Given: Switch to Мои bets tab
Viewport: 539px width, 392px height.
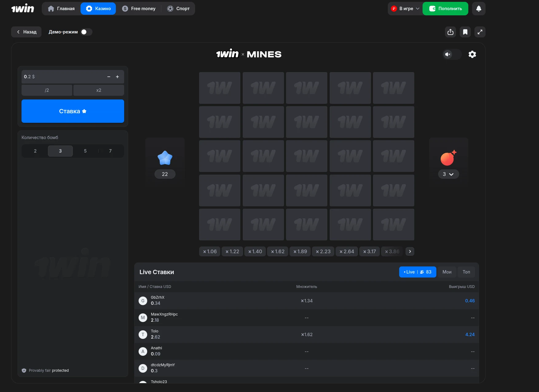Looking at the screenshot, I should click(x=447, y=272).
